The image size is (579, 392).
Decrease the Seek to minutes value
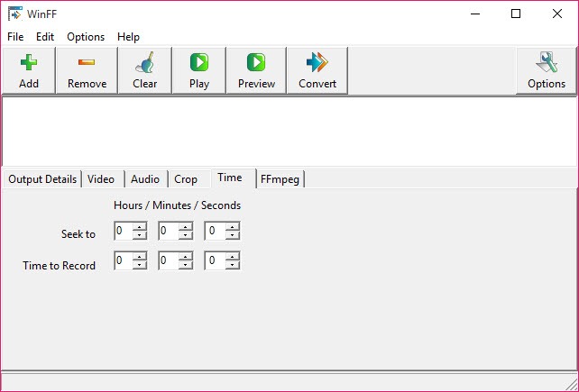[x=186, y=235]
